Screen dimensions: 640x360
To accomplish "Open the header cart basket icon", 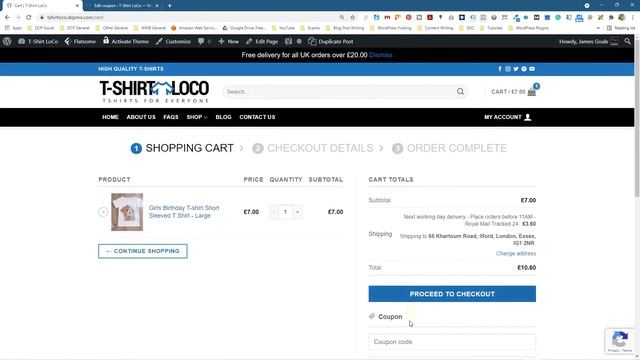I will point(531,92).
